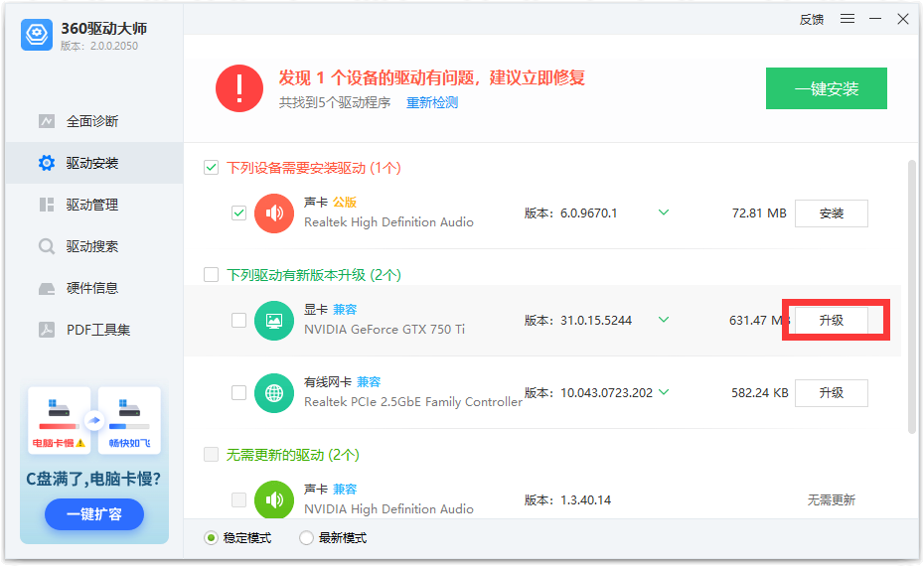Click the NVIDIA GeForce GTX 750 Ti display icon
This screenshot has width=924, height=566.
(274, 321)
